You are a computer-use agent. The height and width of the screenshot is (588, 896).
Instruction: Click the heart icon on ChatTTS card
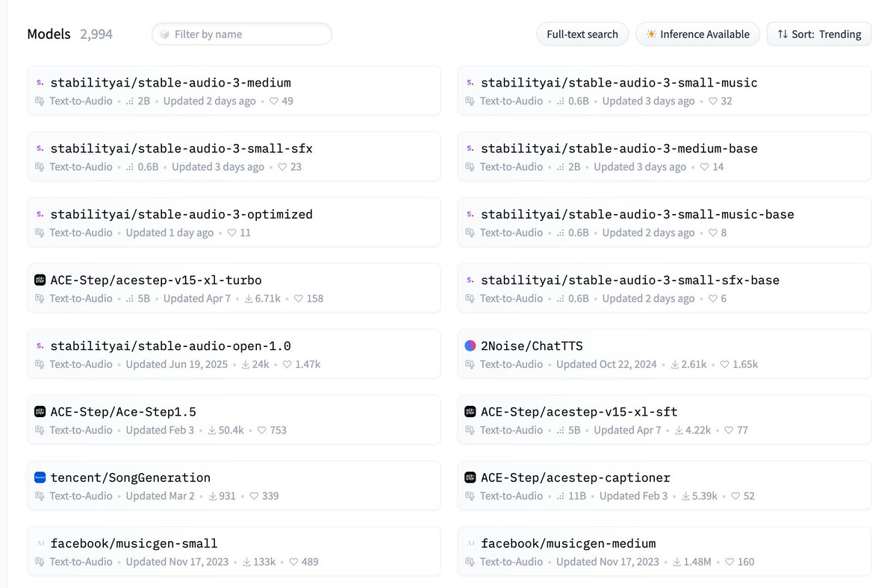pyautogui.click(x=724, y=364)
